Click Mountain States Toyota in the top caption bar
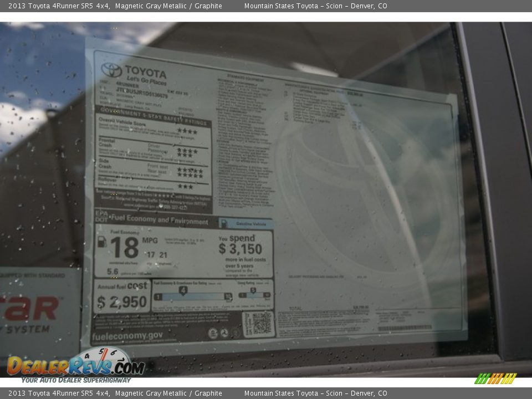The height and width of the screenshot is (399, 532). click(315, 6)
